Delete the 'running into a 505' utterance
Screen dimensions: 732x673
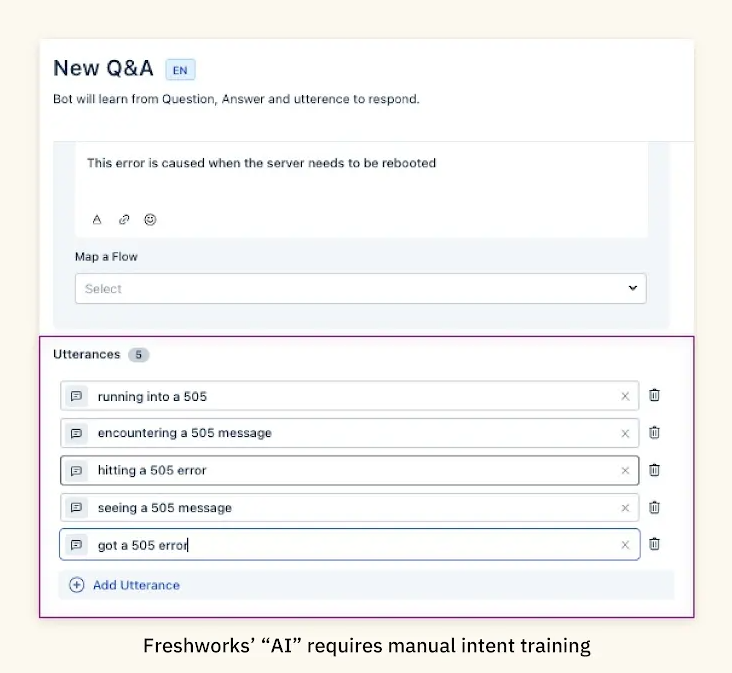coord(654,395)
